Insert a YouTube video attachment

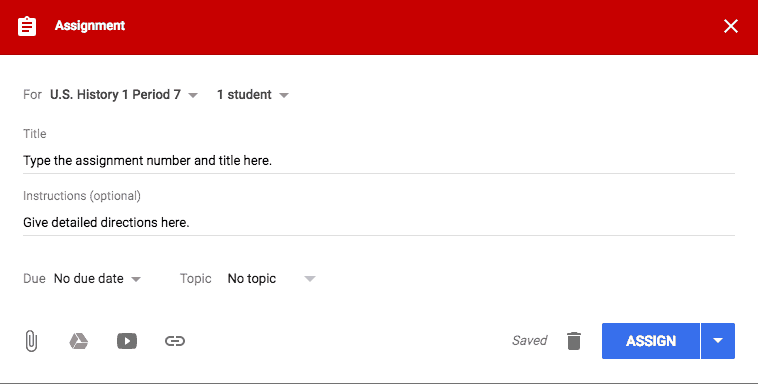click(x=127, y=341)
